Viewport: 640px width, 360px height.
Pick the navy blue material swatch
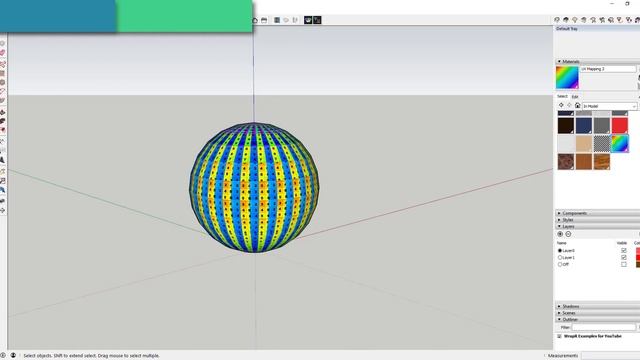(x=584, y=126)
